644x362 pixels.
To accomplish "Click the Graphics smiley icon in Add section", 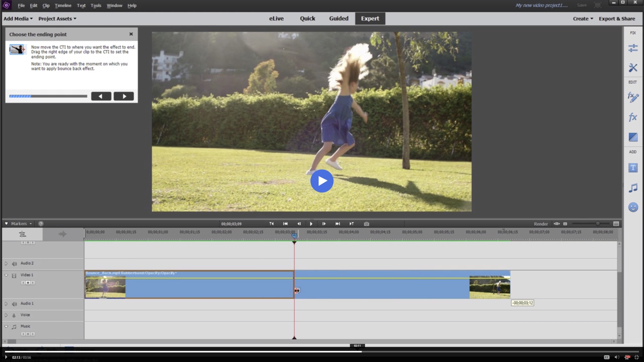I will 632,207.
